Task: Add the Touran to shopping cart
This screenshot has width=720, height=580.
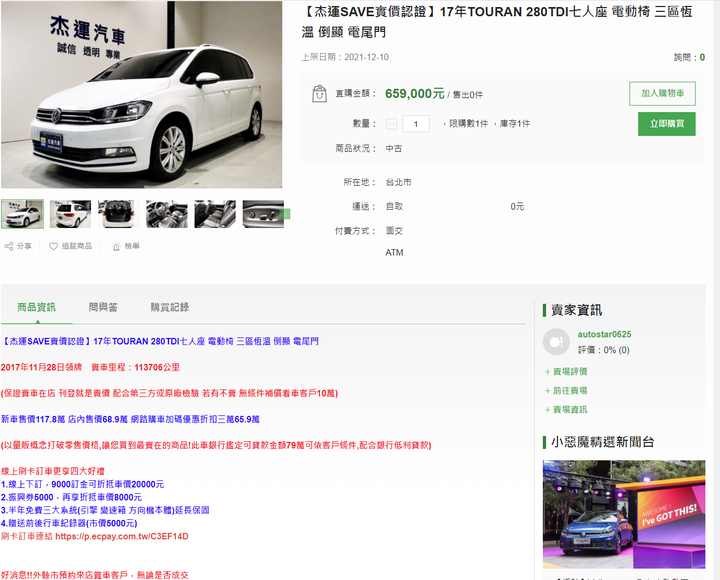Action: [x=662, y=94]
